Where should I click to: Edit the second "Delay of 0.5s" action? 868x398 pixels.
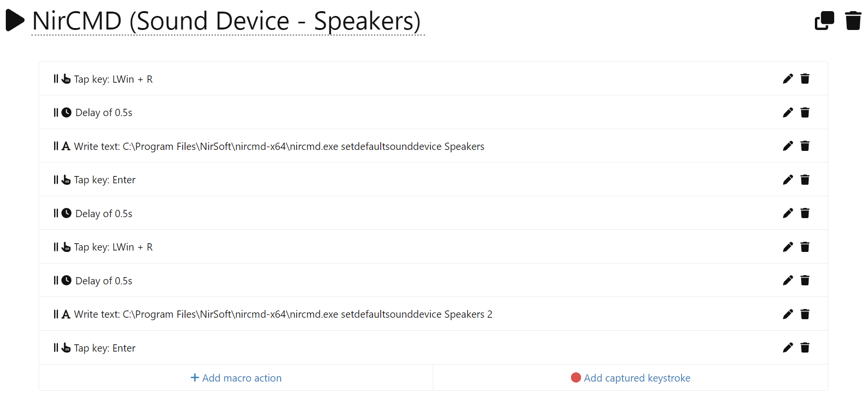(788, 213)
